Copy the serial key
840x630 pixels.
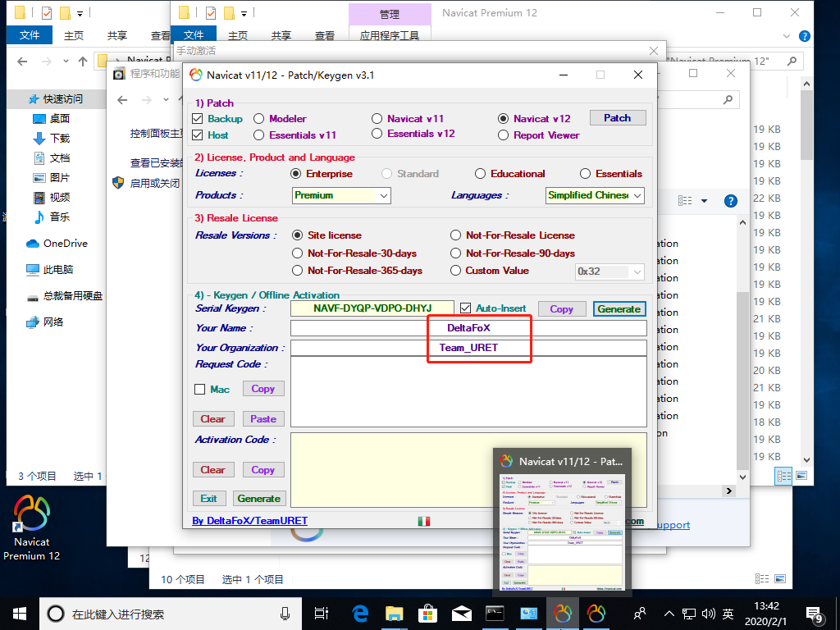point(561,309)
